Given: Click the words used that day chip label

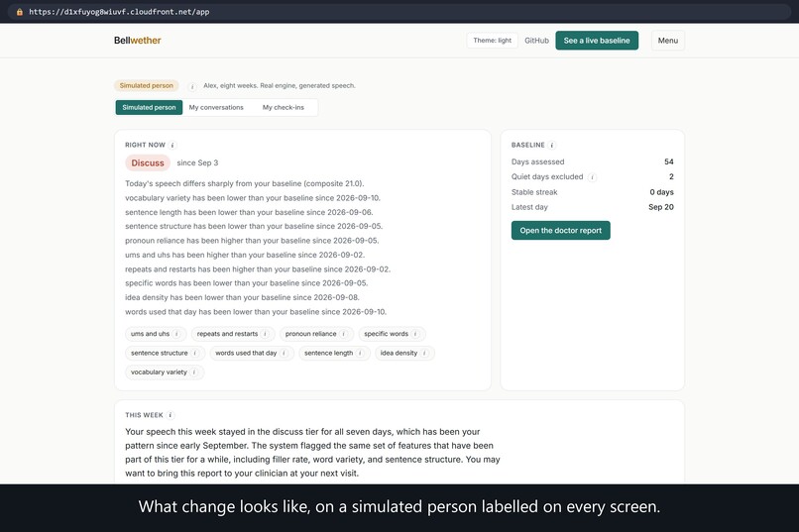Looking at the screenshot, I should click(246, 353).
